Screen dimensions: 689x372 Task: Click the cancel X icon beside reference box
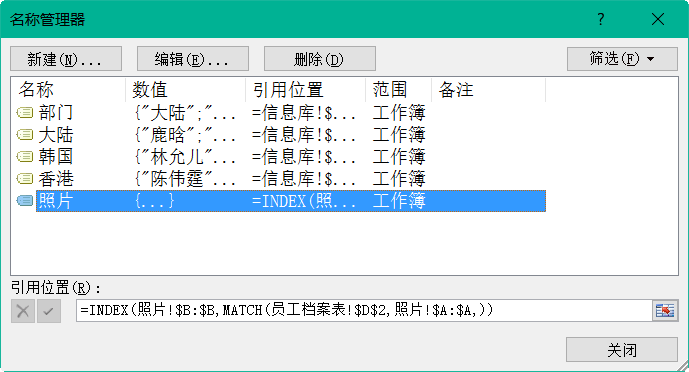point(23,311)
